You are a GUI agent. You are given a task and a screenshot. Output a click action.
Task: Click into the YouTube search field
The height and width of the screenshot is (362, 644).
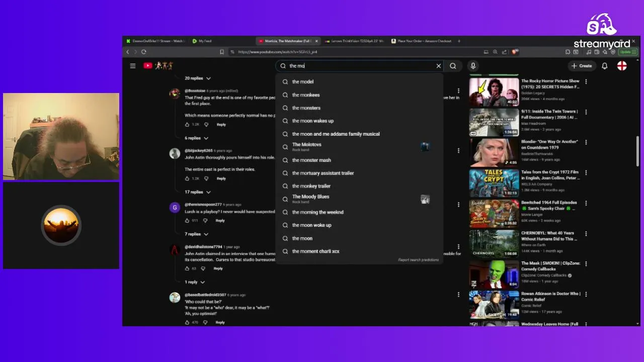360,66
